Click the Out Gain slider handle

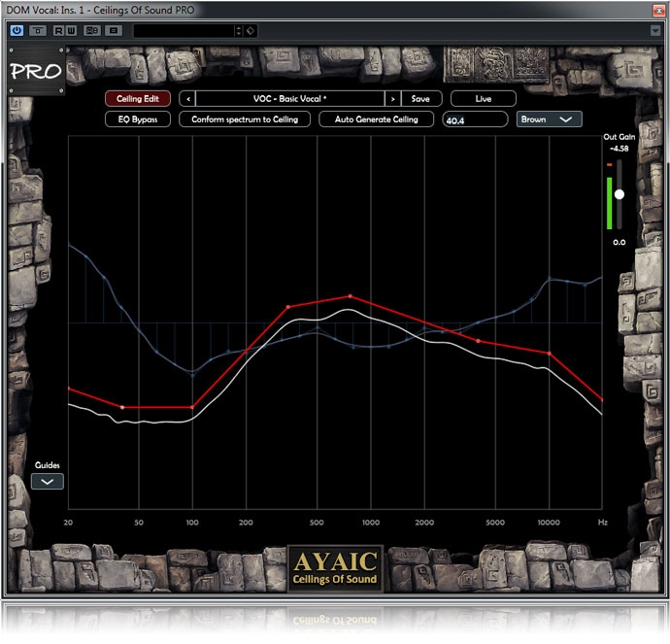click(x=620, y=193)
